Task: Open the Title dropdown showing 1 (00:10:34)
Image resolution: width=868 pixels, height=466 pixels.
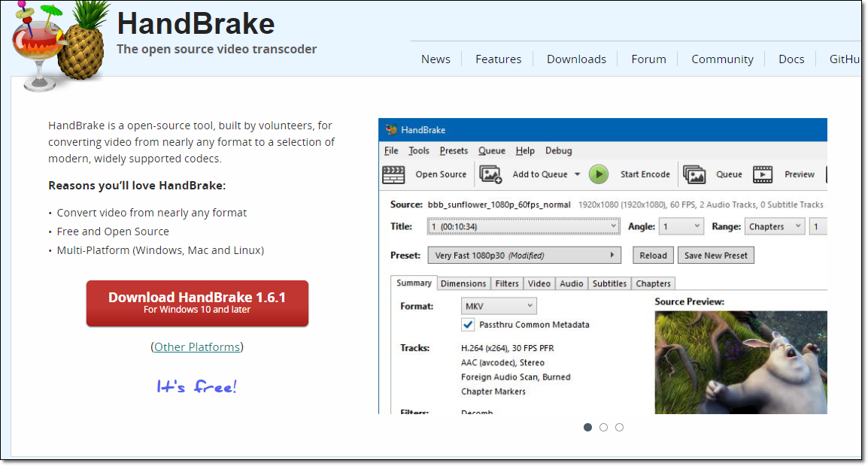Action: [x=523, y=226]
